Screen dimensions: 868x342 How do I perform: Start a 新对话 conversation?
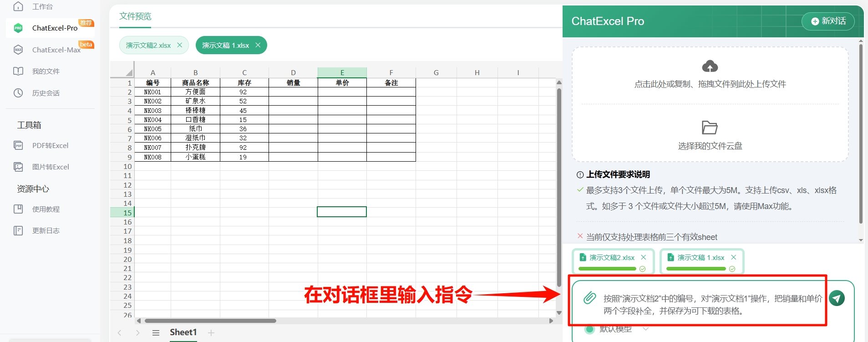point(828,21)
